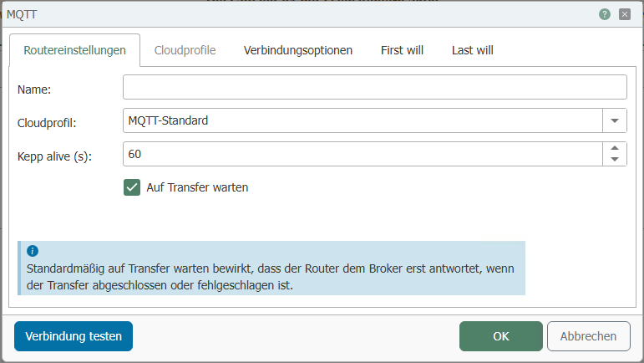Screen dimensions: 644x363
Task: Enable or disable Auf Transfer warten checkbox
Action: click(x=132, y=187)
